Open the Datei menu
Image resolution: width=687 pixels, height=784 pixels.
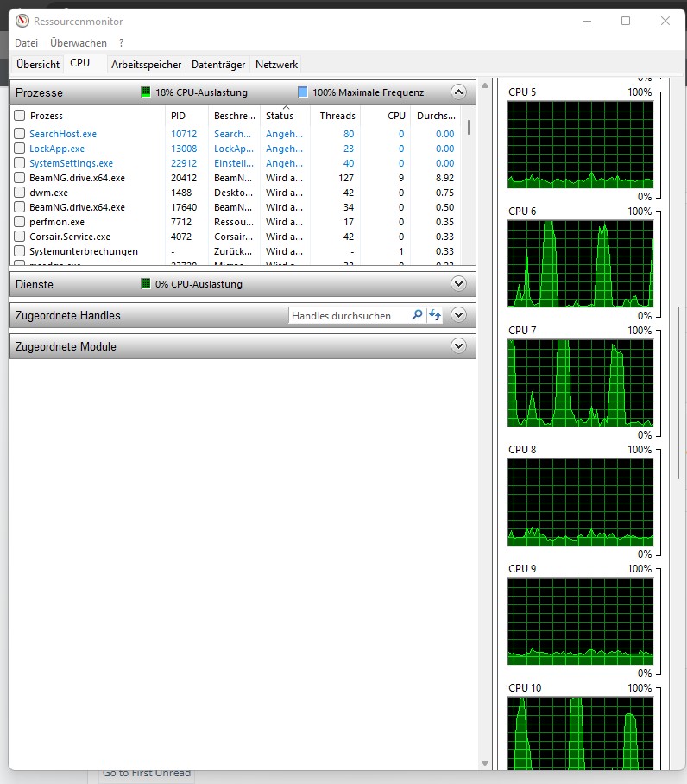27,43
